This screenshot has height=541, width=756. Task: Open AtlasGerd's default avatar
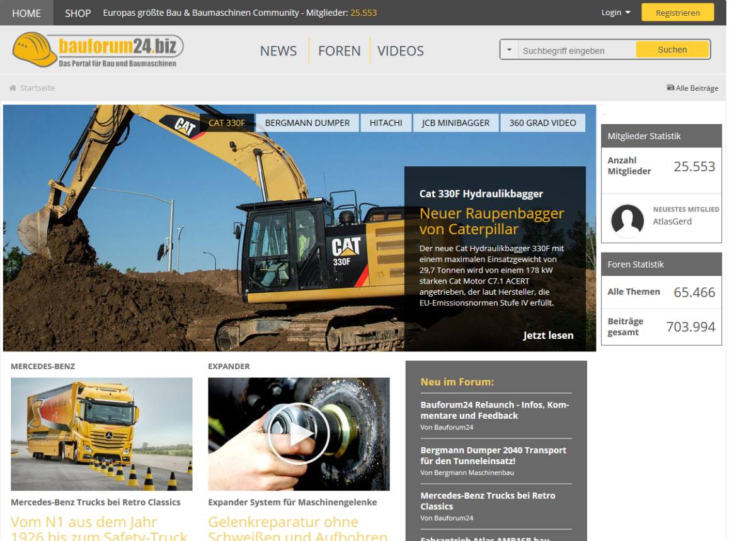tap(627, 220)
